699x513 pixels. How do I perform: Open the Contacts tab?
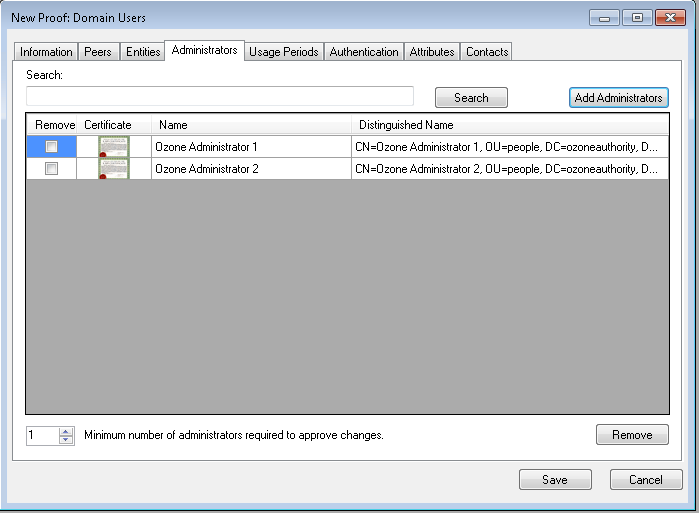[x=486, y=52]
